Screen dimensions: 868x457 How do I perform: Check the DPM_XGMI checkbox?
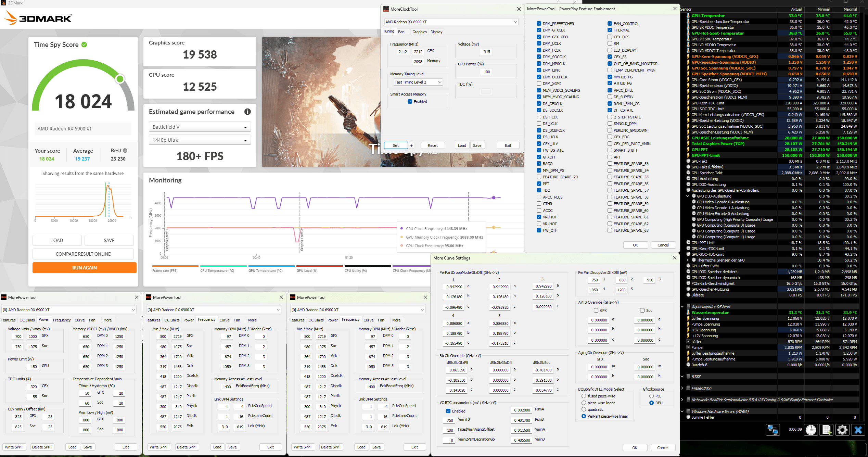coord(539,84)
